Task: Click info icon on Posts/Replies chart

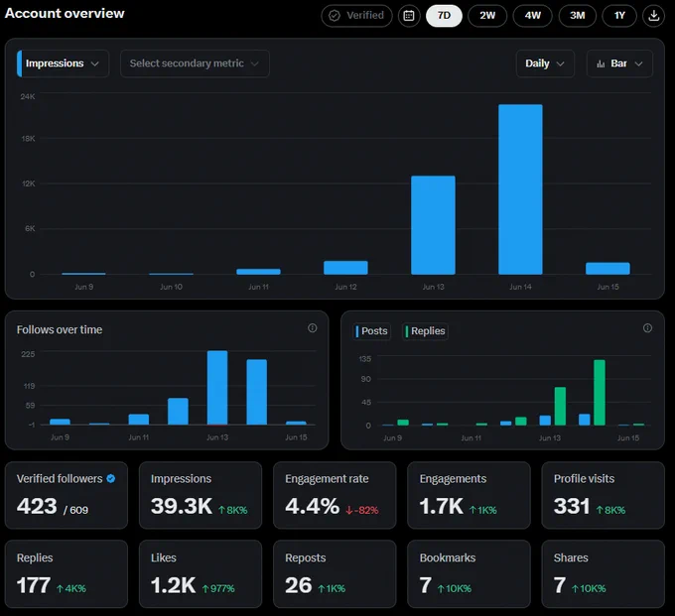Action: point(647,328)
